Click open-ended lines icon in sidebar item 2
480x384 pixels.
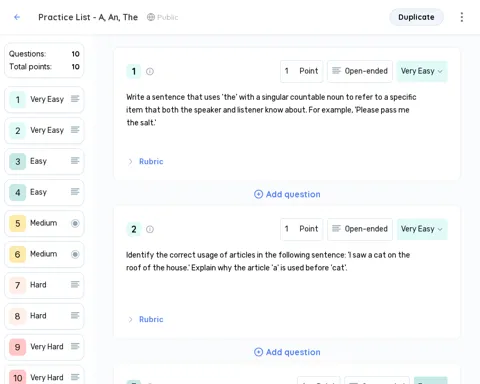click(75, 130)
